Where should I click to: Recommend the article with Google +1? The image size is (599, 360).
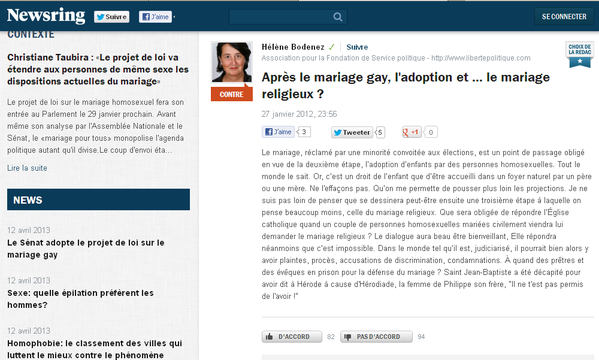[411, 132]
